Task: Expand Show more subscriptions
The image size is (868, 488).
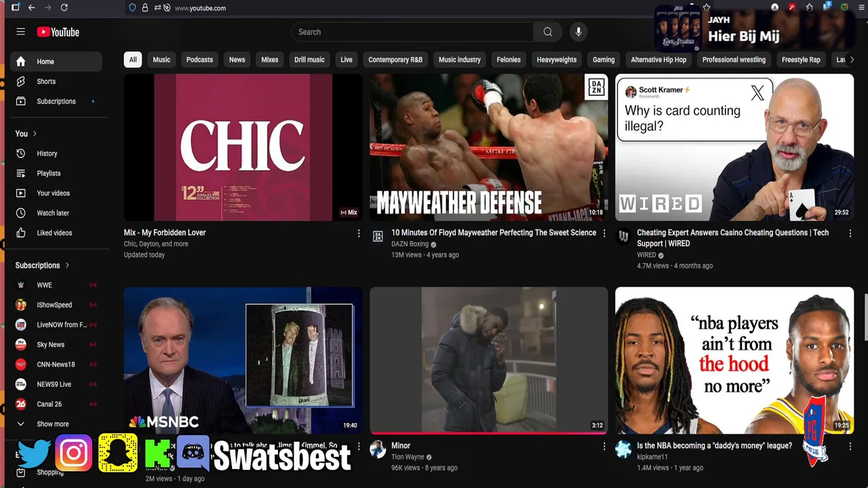Action: tap(56, 424)
